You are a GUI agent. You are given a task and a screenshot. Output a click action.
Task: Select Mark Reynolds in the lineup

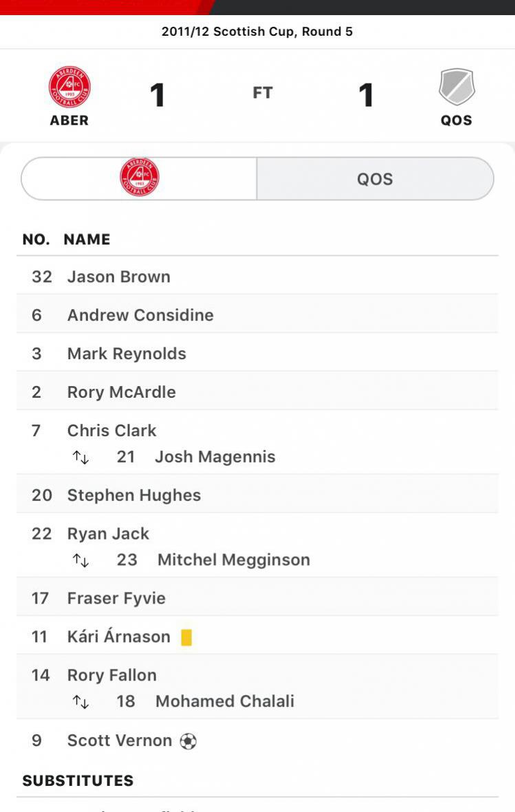257,352
